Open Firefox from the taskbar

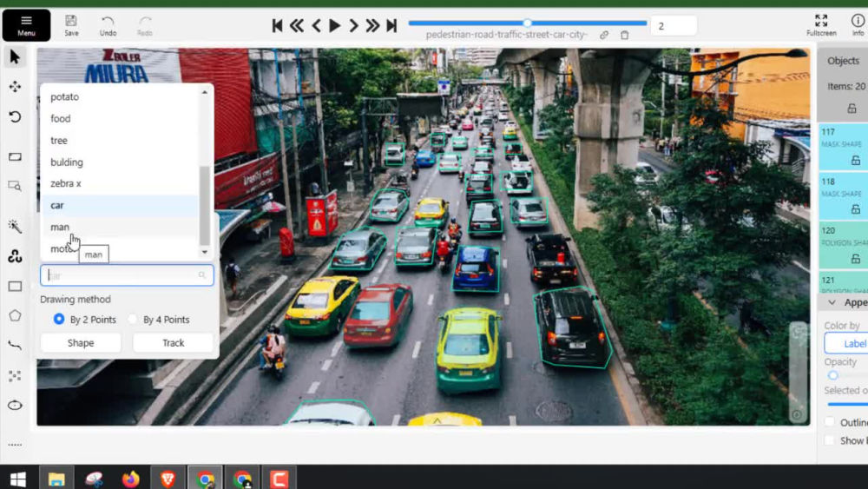click(x=131, y=479)
